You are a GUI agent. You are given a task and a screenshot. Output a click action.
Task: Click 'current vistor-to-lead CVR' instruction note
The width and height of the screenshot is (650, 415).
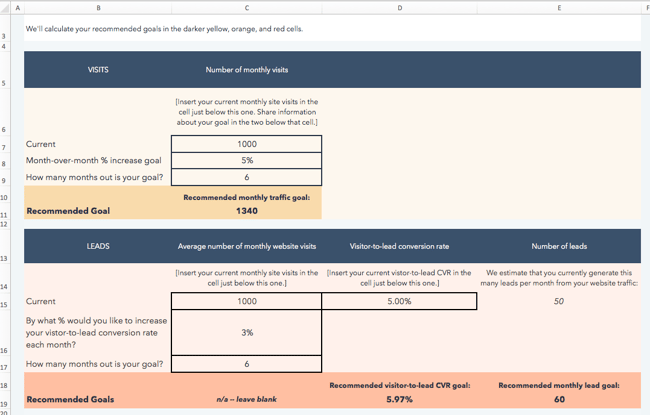click(399, 278)
